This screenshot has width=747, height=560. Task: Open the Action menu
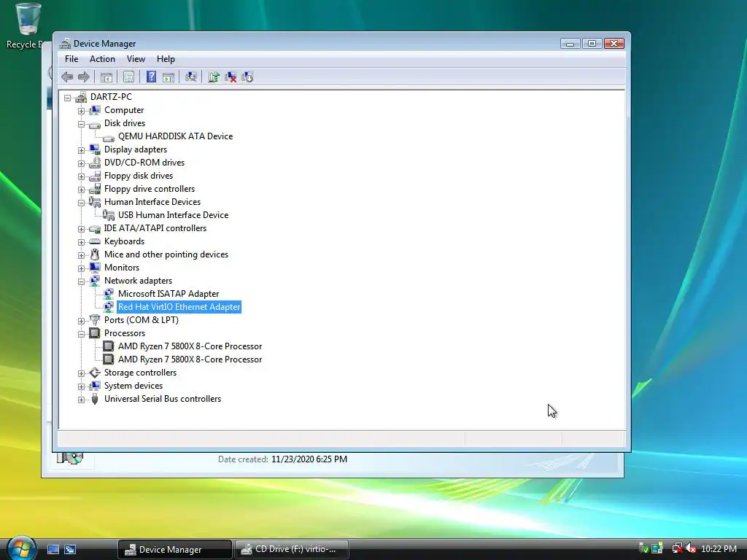(102, 59)
